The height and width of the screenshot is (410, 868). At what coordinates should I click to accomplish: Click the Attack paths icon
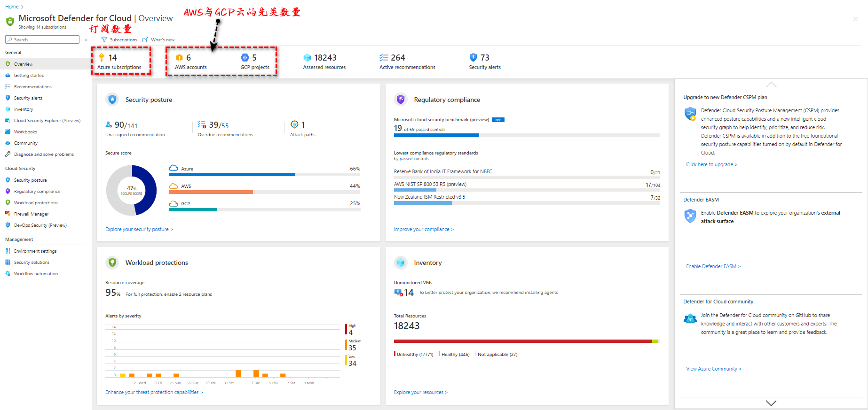click(x=294, y=124)
